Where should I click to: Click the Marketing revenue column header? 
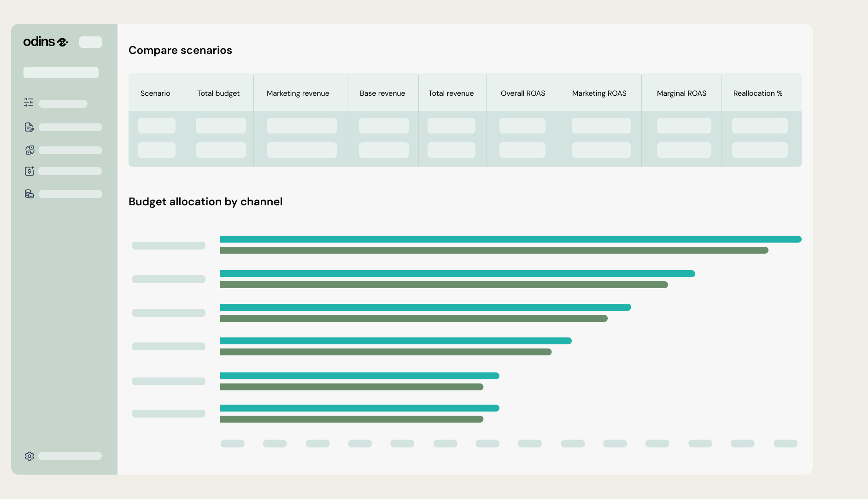click(298, 93)
